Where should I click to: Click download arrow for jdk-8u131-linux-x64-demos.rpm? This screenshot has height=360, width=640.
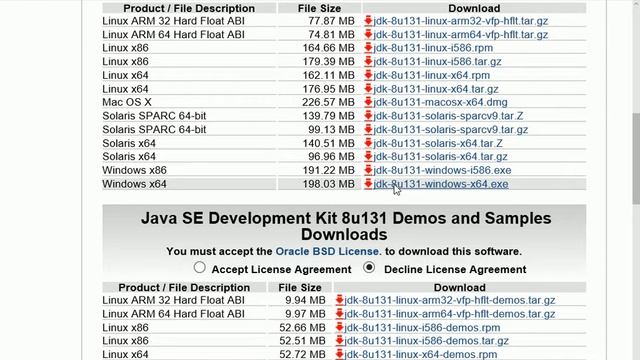[339, 354]
